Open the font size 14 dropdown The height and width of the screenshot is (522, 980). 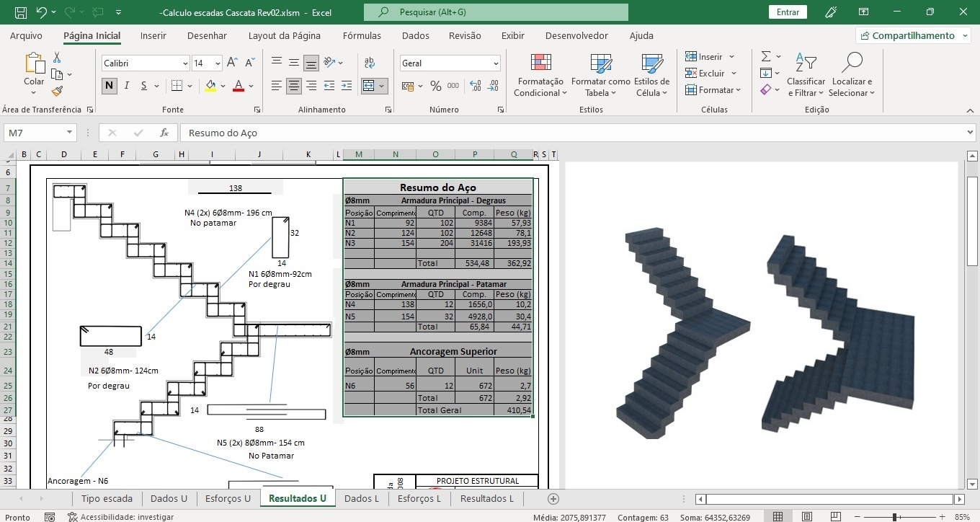point(218,63)
